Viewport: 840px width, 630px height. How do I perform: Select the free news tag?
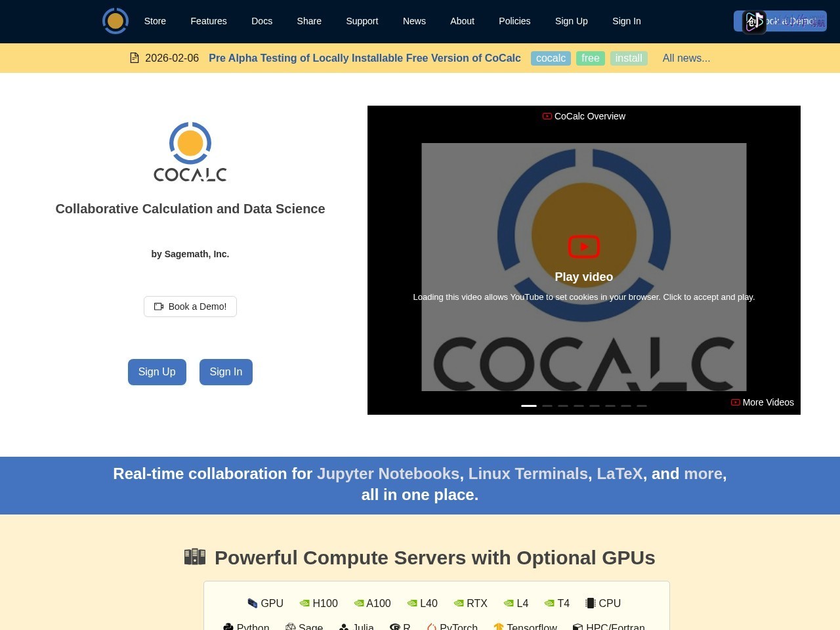pos(591,58)
